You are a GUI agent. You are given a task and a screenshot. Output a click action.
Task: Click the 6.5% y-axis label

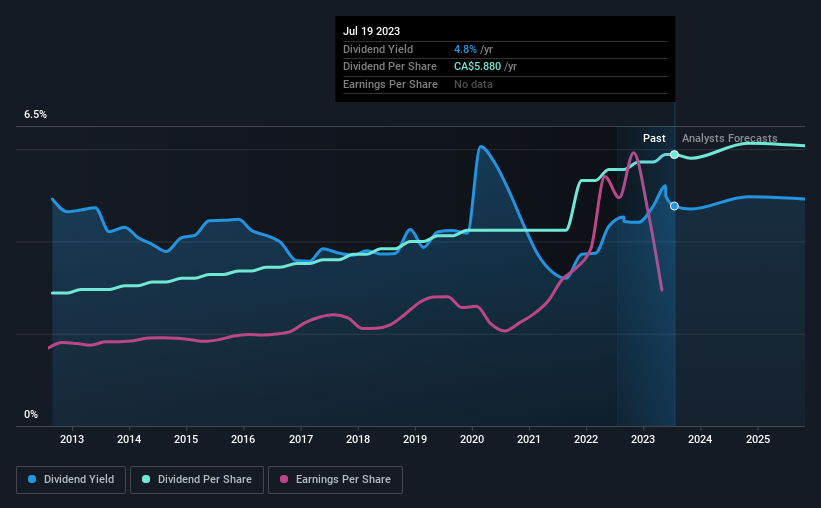(x=35, y=115)
